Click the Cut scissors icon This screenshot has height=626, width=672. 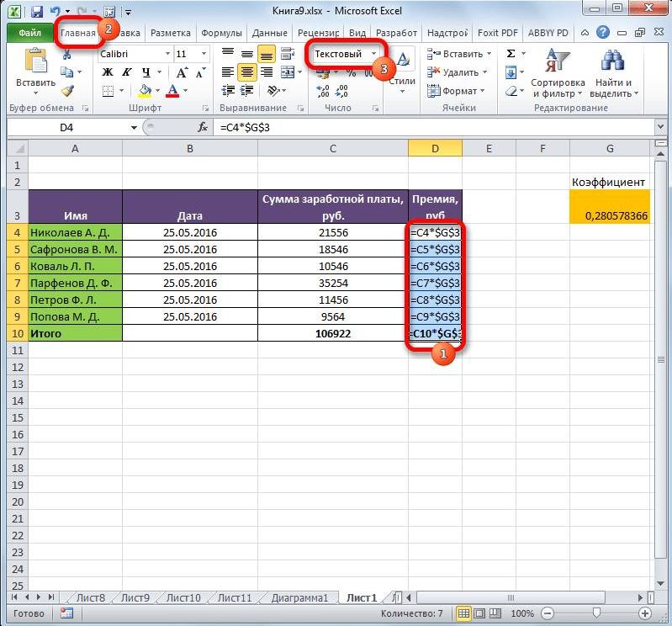pyautogui.click(x=66, y=54)
